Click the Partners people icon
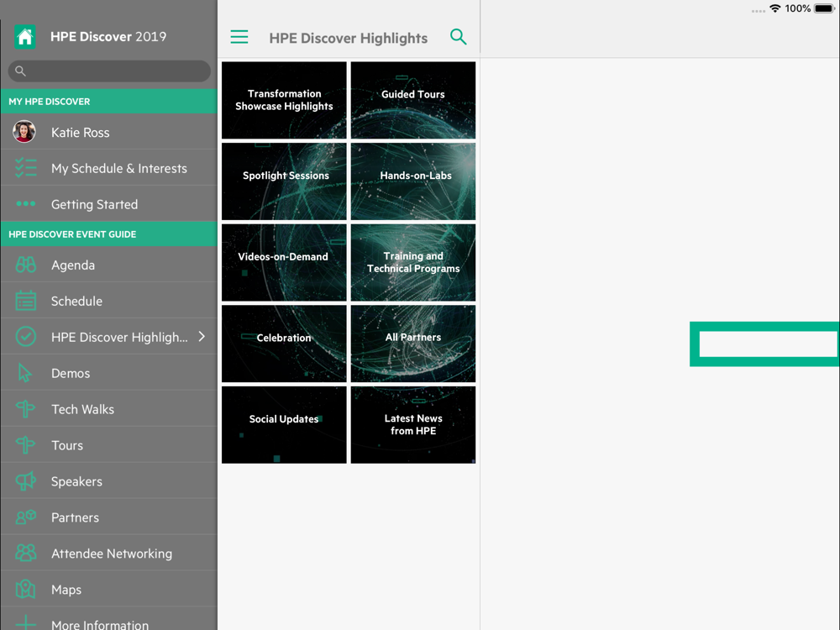Image resolution: width=840 pixels, height=630 pixels. click(x=26, y=517)
